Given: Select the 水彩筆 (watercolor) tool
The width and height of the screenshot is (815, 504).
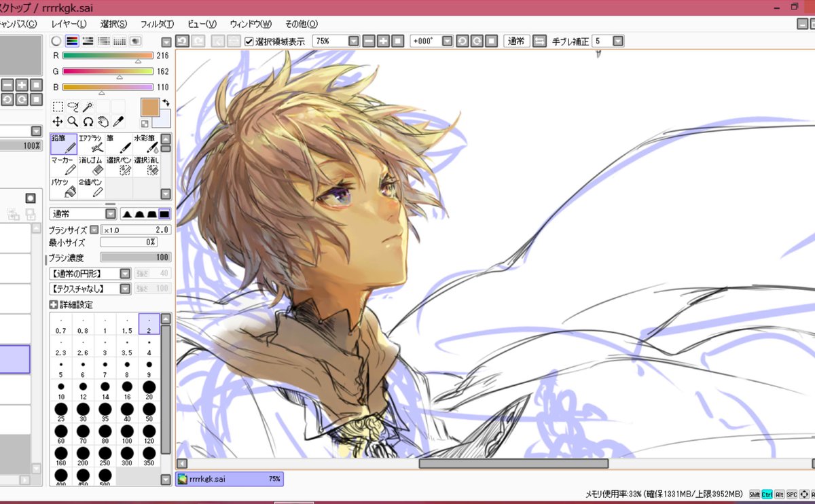Looking at the screenshot, I should coord(146,144).
